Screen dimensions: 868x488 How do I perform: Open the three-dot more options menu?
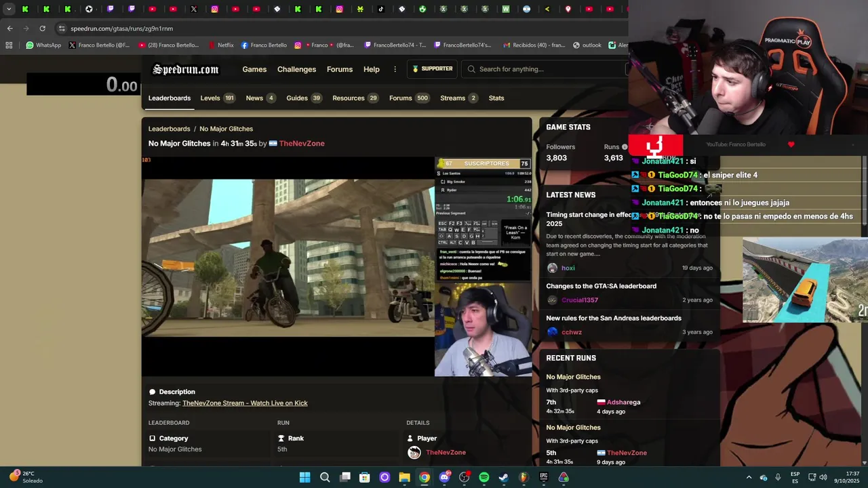(395, 69)
